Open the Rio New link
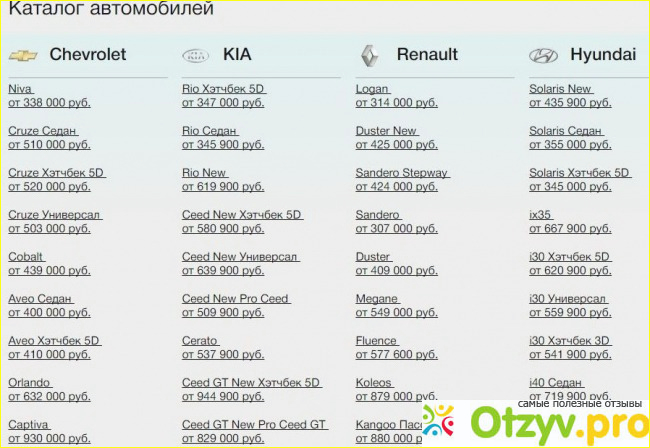 pos(204,173)
